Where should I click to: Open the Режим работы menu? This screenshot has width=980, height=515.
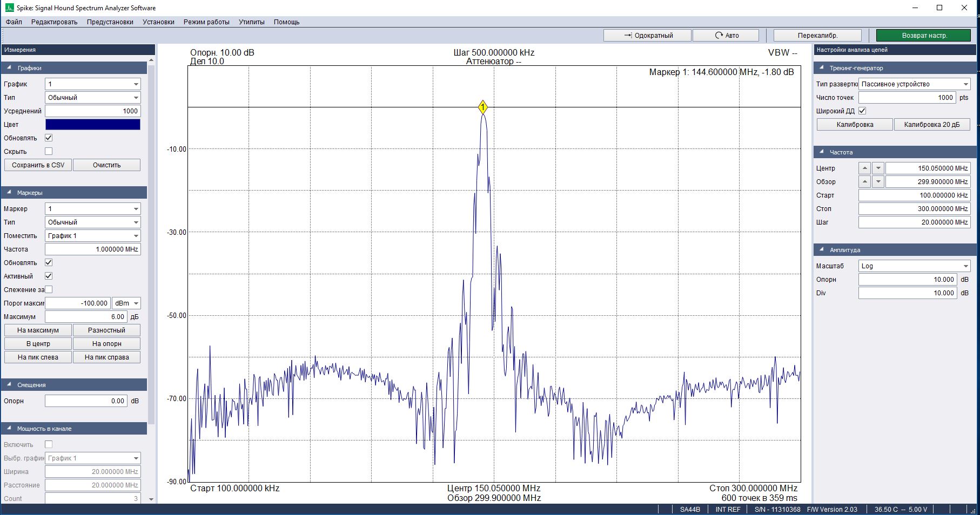click(x=206, y=22)
